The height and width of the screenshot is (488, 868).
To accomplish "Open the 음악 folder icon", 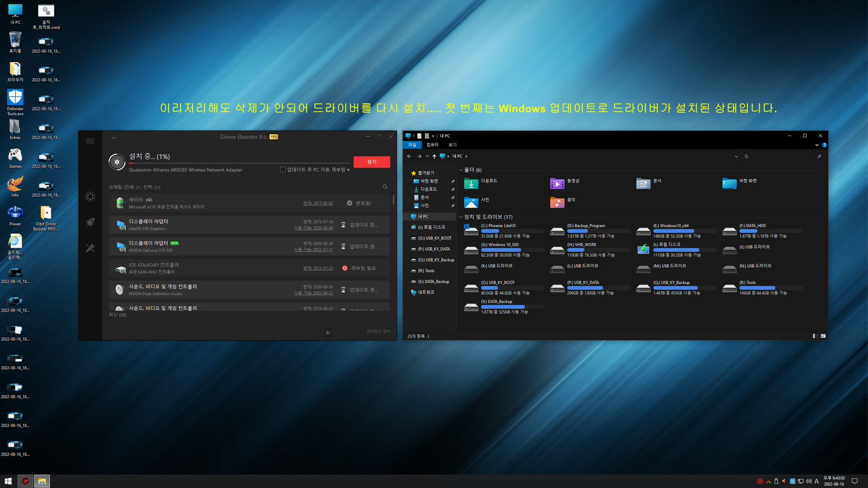I will coord(557,202).
